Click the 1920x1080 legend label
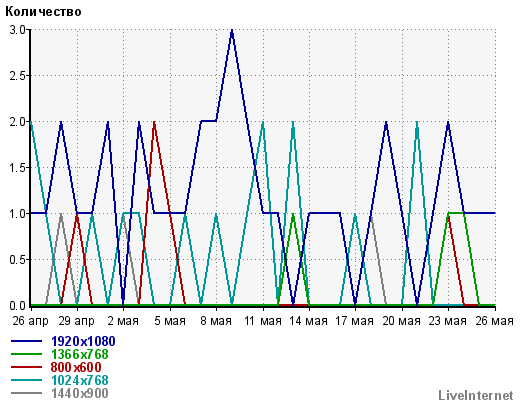 [83, 341]
